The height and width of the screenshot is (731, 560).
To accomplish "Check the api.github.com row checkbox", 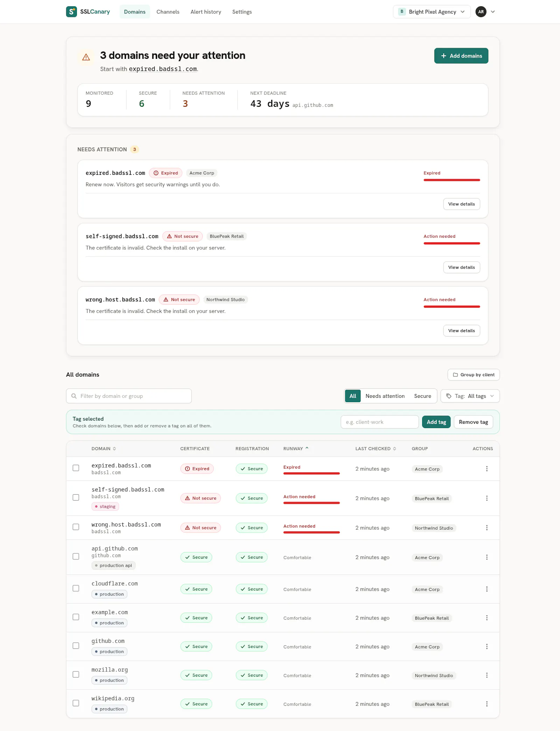I will pyautogui.click(x=76, y=556).
